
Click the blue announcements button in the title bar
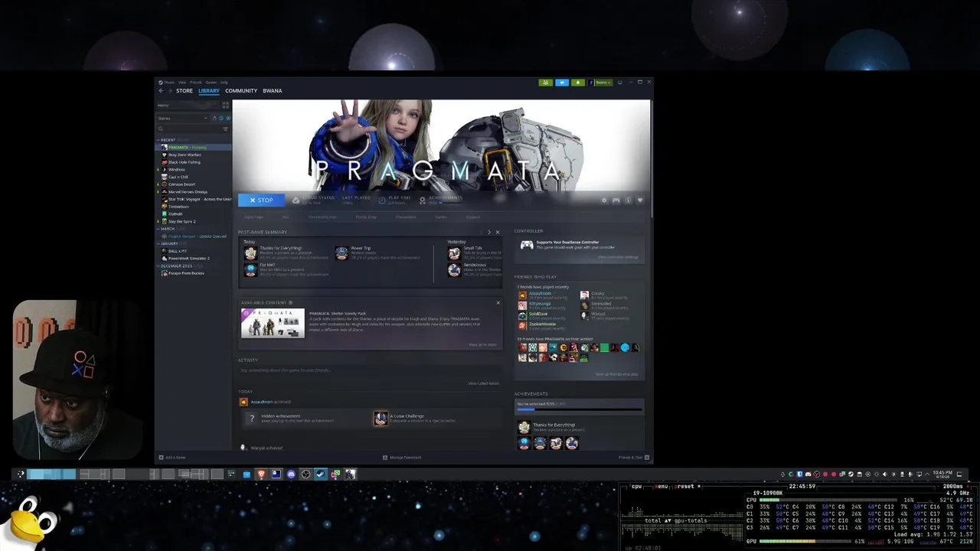[x=562, y=82]
